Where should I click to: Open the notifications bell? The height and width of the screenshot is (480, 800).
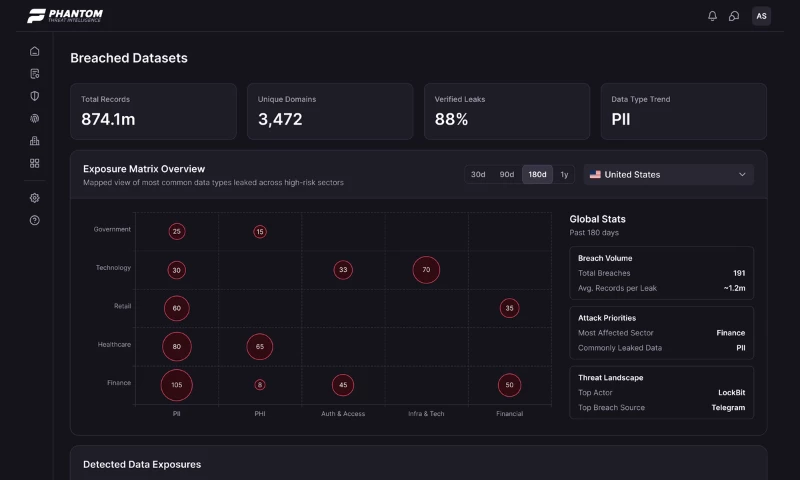tap(712, 16)
